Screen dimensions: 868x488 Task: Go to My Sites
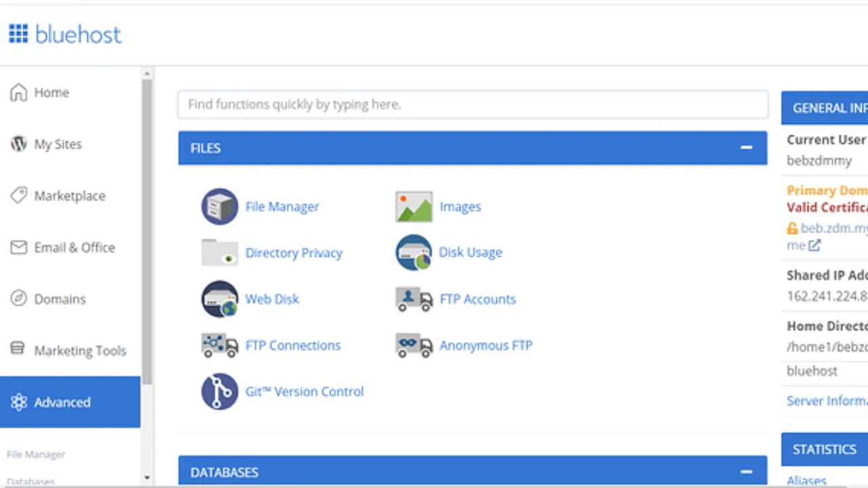58,144
